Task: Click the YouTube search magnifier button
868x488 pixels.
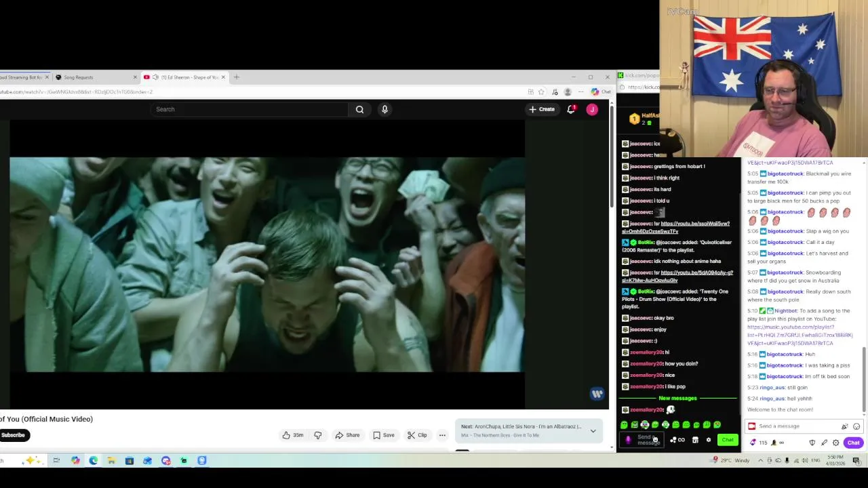Action: (x=359, y=109)
